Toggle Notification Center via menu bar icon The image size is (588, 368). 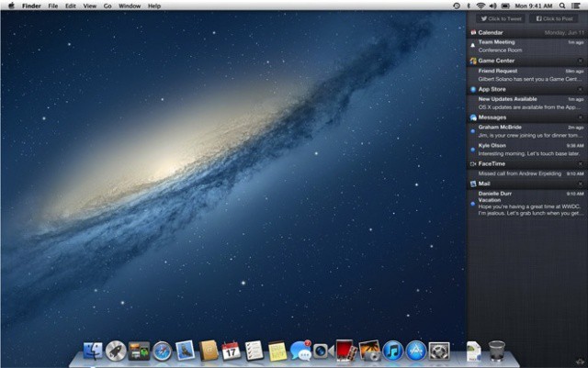(578, 6)
